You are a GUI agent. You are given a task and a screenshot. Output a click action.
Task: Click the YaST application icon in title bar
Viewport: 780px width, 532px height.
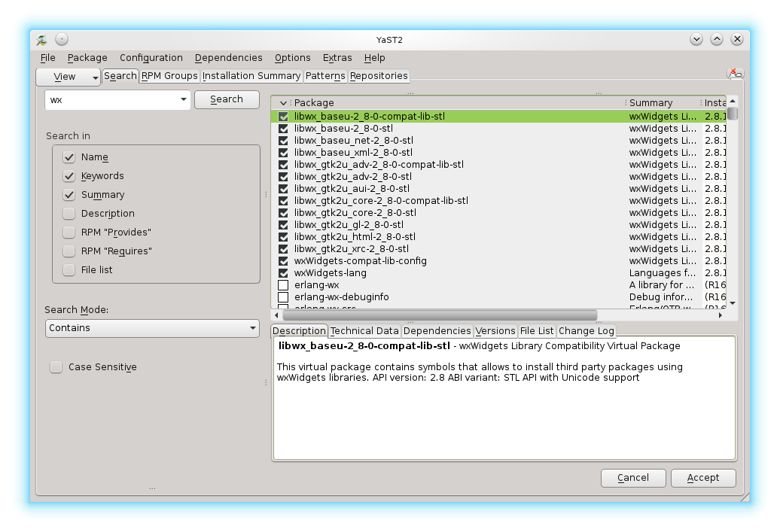(x=42, y=39)
